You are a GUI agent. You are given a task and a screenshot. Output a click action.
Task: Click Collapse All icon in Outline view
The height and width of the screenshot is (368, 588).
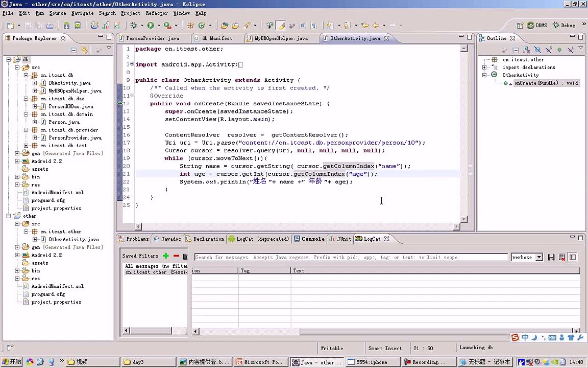click(x=516, y=50)
